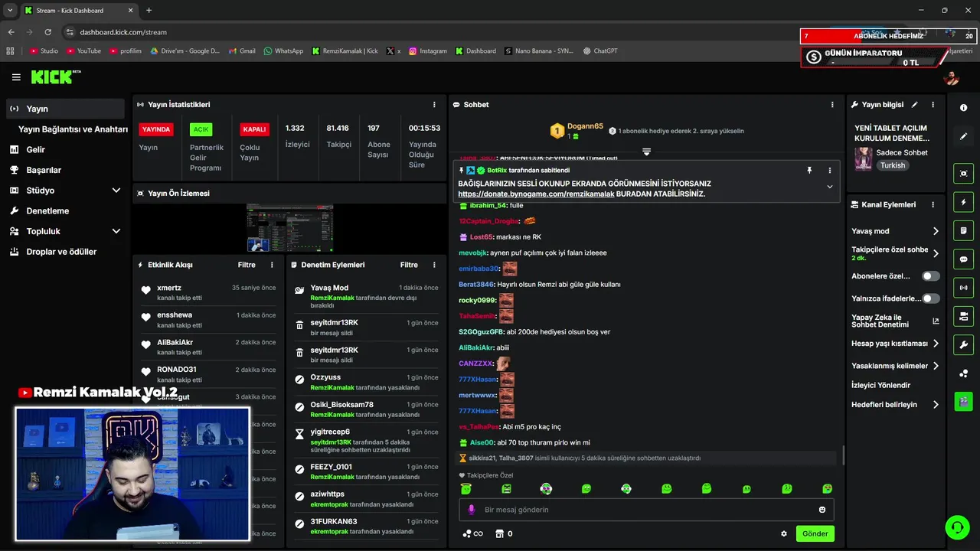Click the user avatar at top right
980x551 pixels.
[x=952, y=78]
